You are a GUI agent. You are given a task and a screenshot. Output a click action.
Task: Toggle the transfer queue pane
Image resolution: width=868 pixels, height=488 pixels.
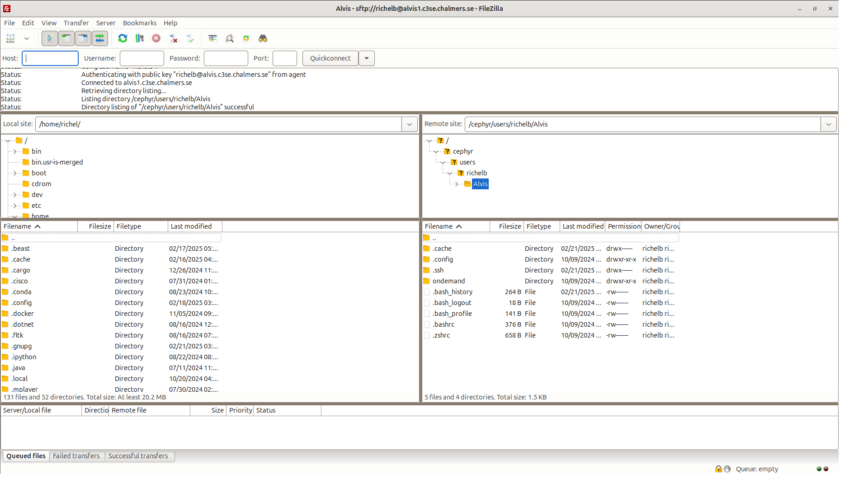pos(100,38)
